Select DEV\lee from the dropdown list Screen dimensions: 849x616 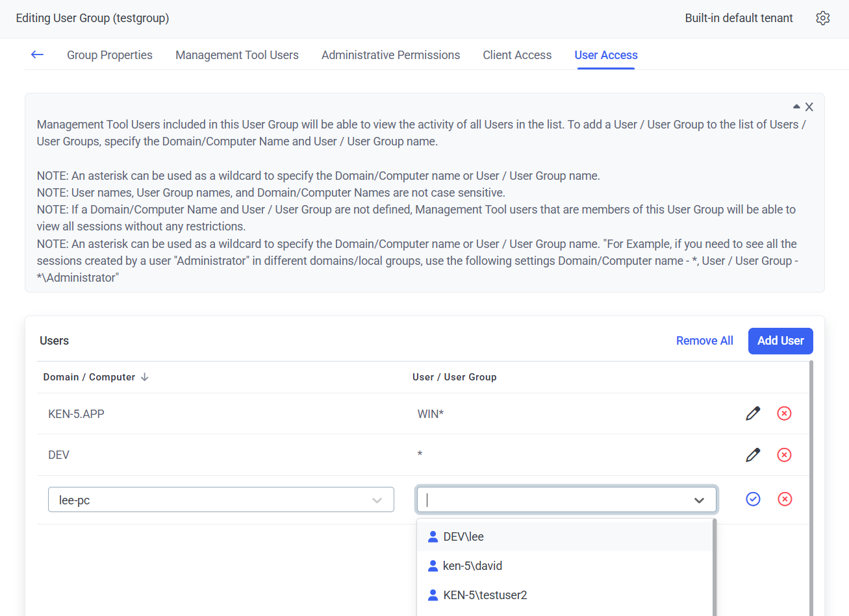pos(464,537)
